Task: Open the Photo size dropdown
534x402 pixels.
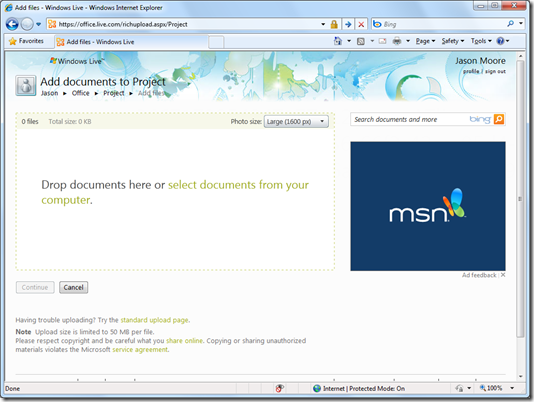Action: pyautogui.click(x=296, y=122)
